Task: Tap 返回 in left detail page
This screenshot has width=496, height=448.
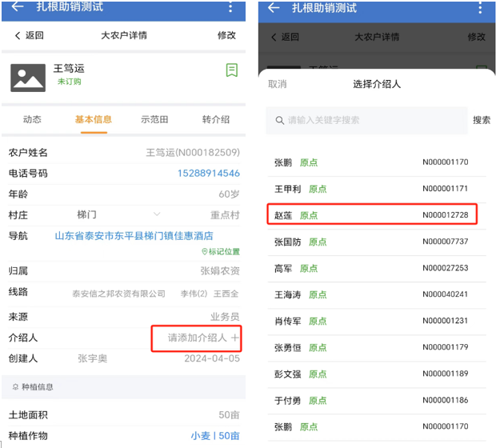Action: (x=30, y=35)
